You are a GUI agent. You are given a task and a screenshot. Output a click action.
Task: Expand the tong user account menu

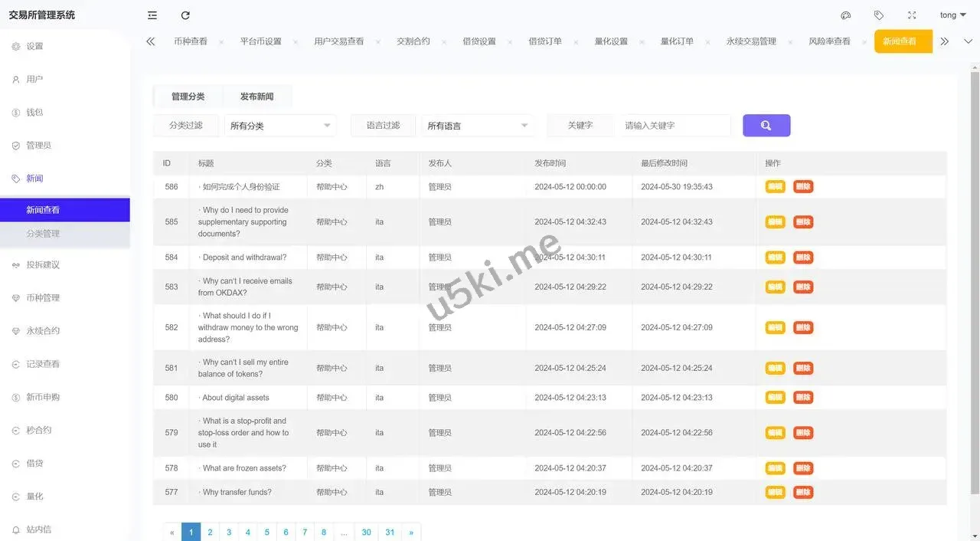coord(952,15)
